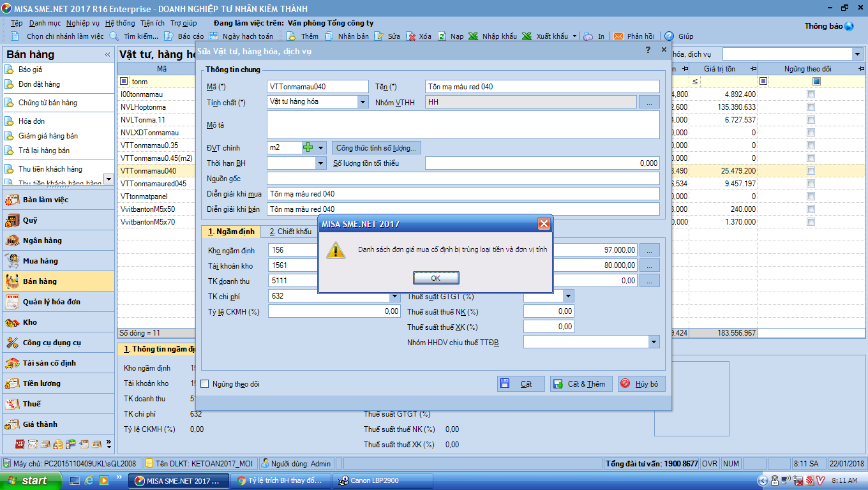
Task: Toggle Ngừng theo dõi checkbox for VTTonmamau0.35 row
Action: pos(811,145)
